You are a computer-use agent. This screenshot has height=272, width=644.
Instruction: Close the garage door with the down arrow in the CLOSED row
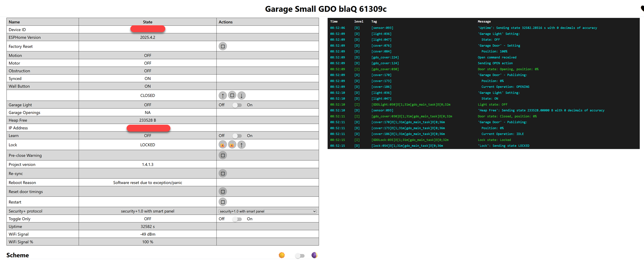tap(242, 95)
